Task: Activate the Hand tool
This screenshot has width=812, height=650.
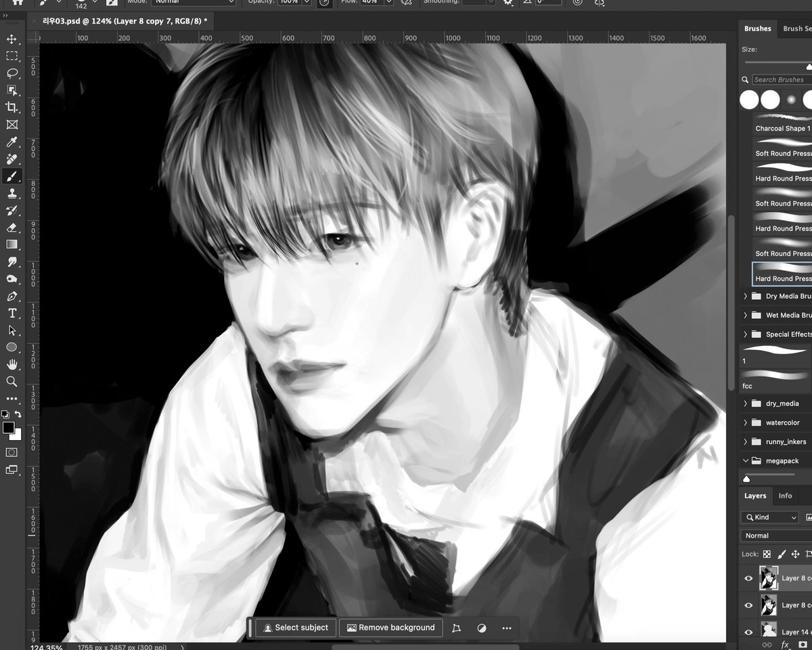Action: [x=12, y=365]
